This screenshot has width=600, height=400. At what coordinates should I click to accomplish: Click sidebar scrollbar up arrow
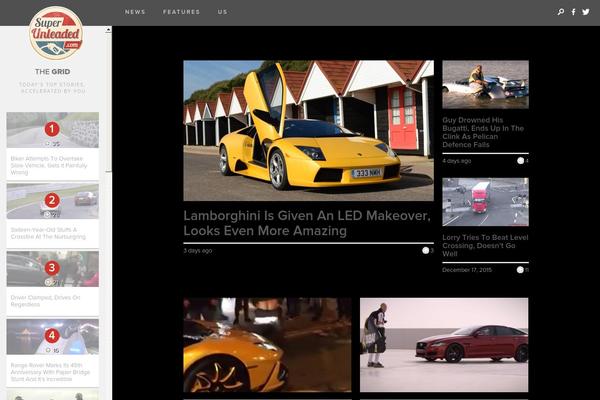[x=109, y=29]
